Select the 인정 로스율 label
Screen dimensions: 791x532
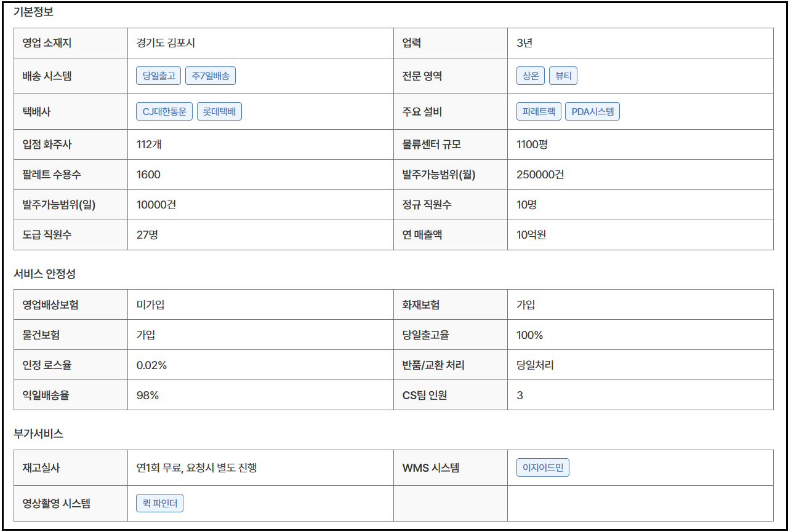47,365
